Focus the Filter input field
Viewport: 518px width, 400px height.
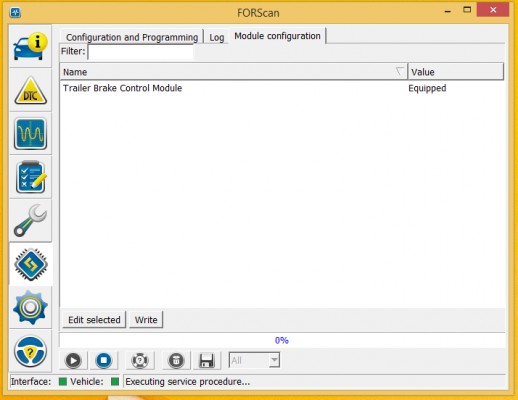140,52
